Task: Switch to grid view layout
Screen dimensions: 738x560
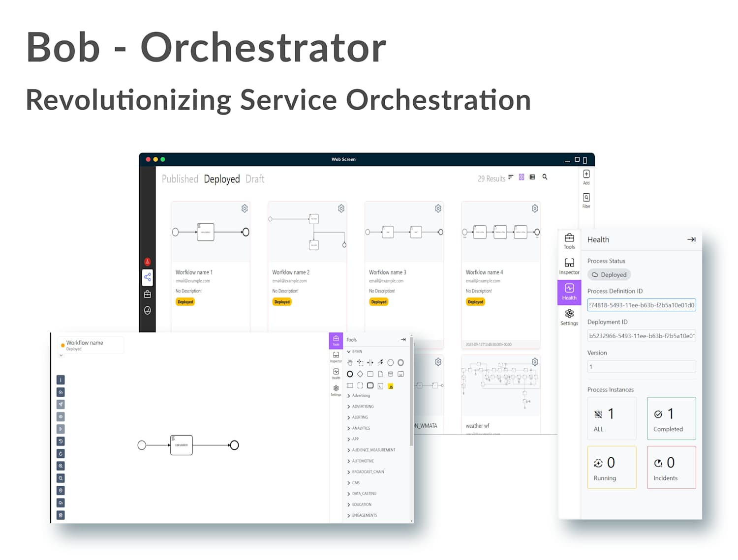Action: click(x=522, y=177)
